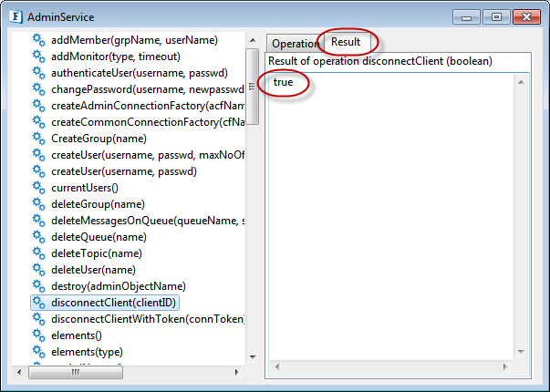Select destroy(adminObjectName) operation
Viewport: 550px width, 392px height.
pos(119,286)
